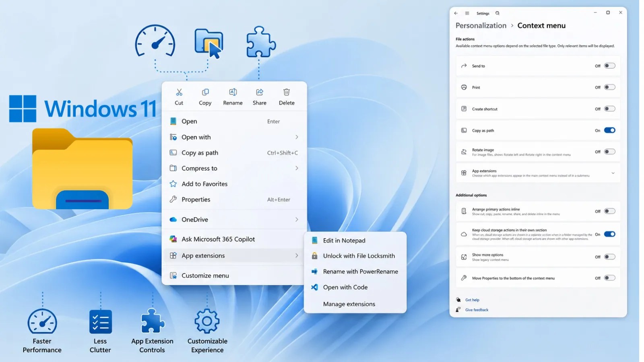Select Rename with PowerRename
This screenshot has height=362, width=644.
pos(355,271)
